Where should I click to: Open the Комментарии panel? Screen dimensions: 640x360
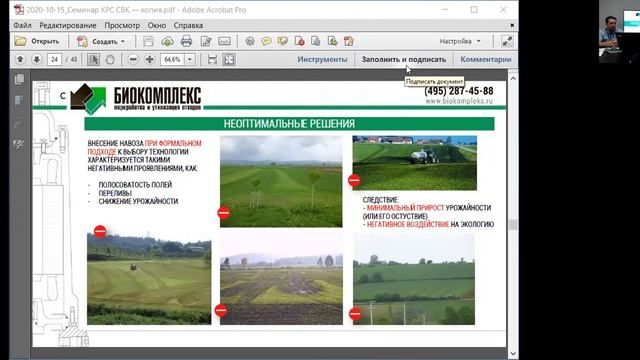coord(486,60)
